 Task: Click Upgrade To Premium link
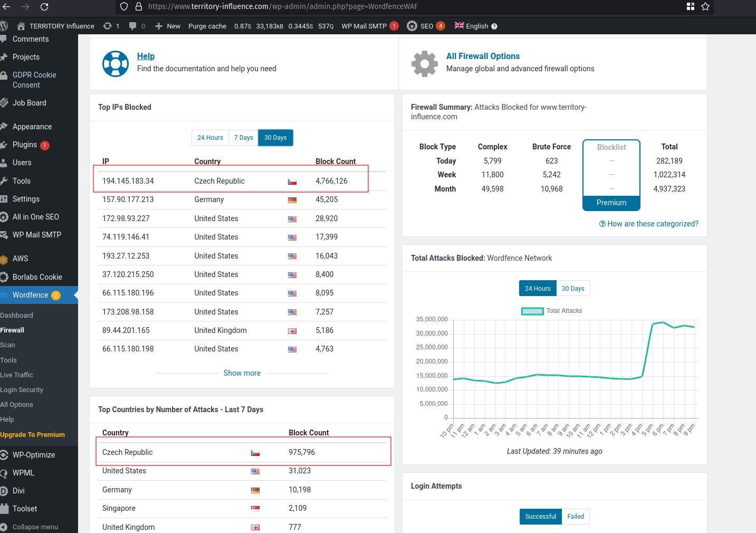tap(32, 434)
